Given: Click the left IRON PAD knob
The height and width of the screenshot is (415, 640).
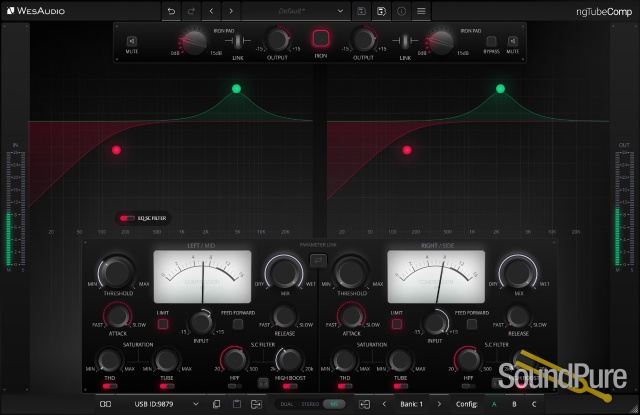Looking at the screenshot, I should [x=194, y=42].
